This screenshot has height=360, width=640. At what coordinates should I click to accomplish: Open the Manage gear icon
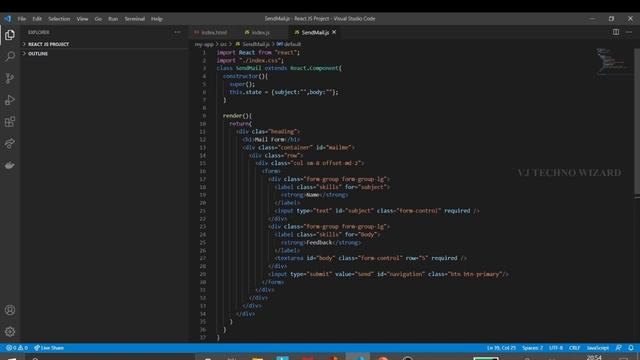(10, 331)
